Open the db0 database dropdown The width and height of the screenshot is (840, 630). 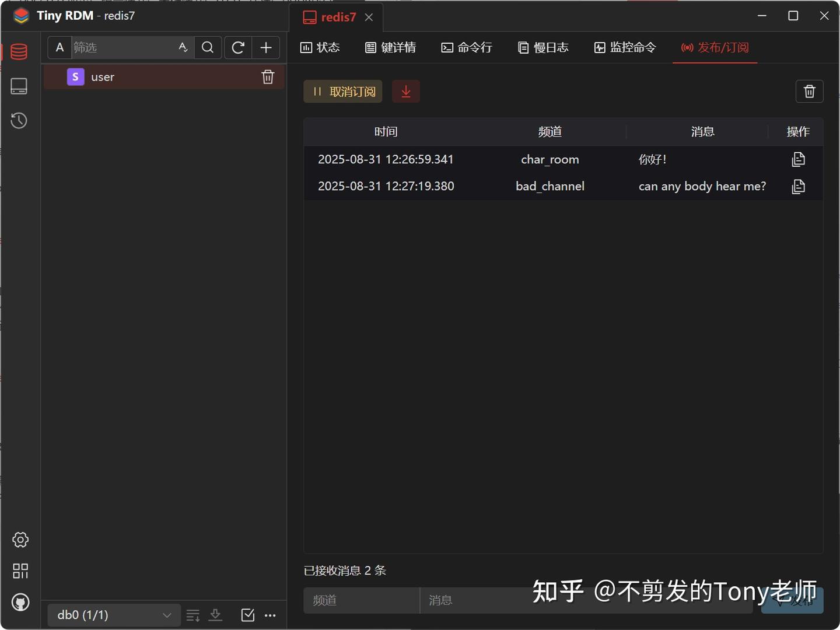coord(113,615)
